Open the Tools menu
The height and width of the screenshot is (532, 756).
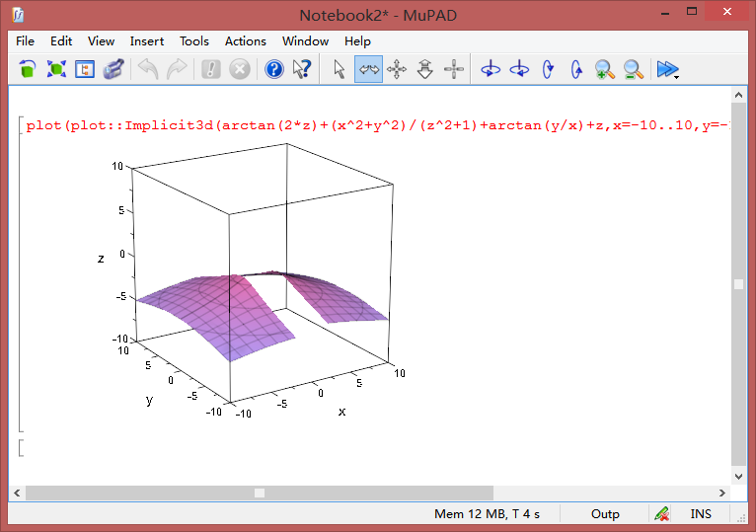[194, 41]
